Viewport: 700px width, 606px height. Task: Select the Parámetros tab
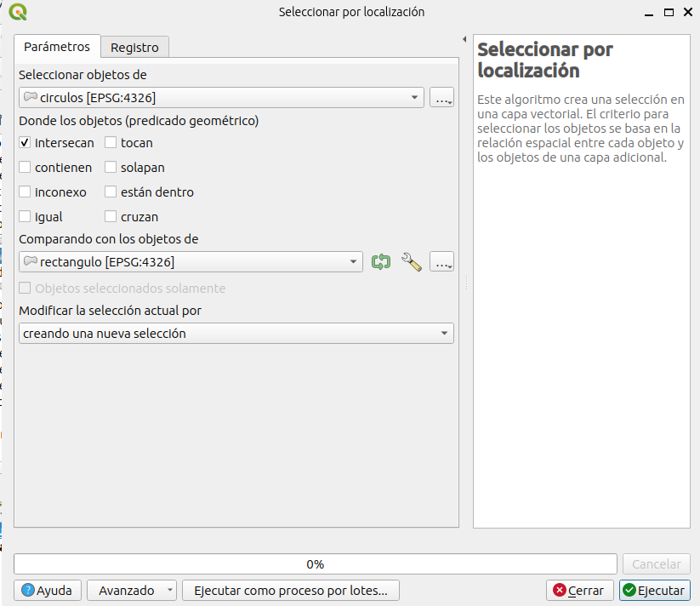click(56, 46)
